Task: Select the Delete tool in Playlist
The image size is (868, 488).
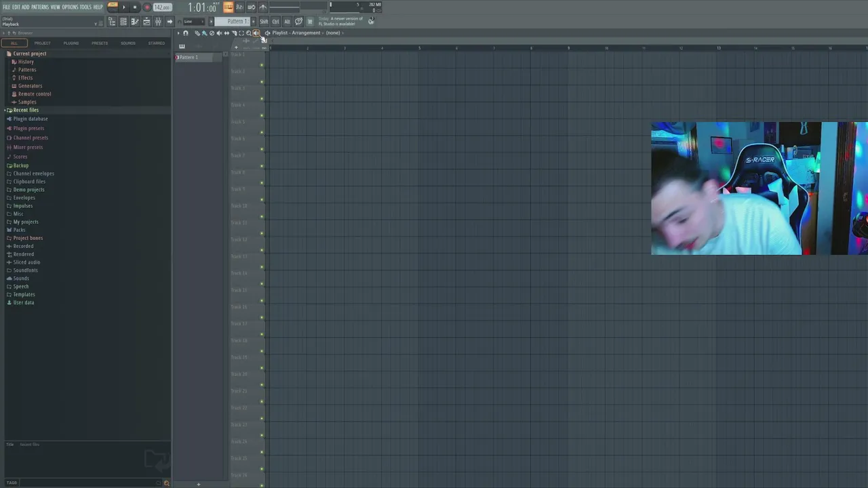Action: point(212,33)
